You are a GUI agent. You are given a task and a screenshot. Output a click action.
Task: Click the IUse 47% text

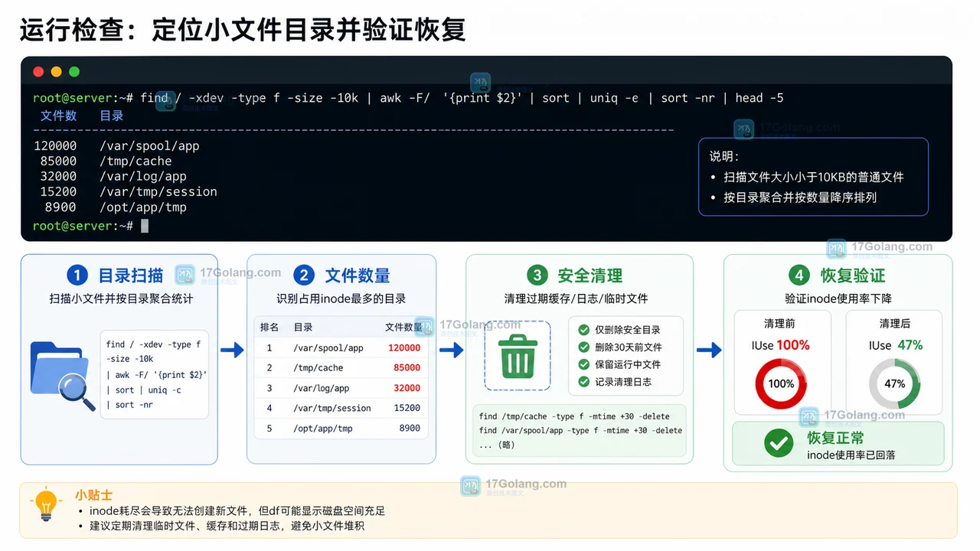click(x=896, y=345)
